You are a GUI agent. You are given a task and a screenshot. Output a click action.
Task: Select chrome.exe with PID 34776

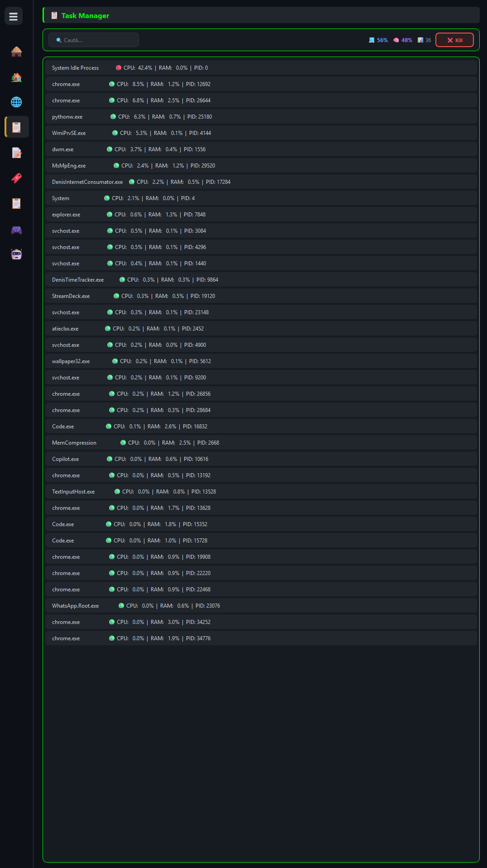tap(261, 638)
